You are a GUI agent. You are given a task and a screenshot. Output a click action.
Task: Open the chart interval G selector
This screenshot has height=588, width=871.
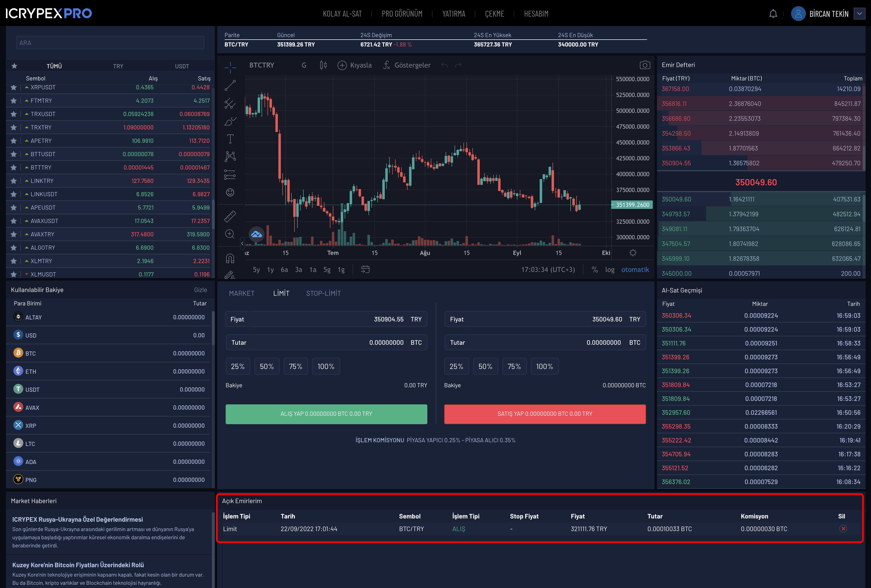click(x=304, y=65)
